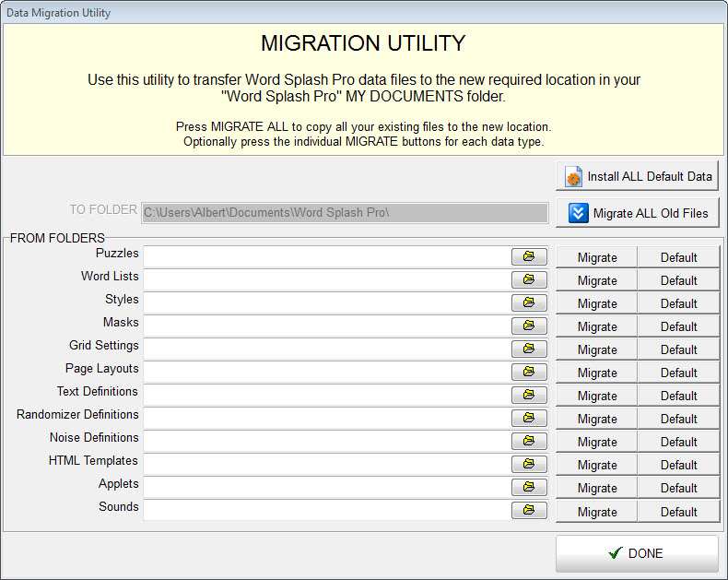Viewport: 728px width, 580px height.
Task: Migrate the Sounds files
Action: click(x=596, y=512)
